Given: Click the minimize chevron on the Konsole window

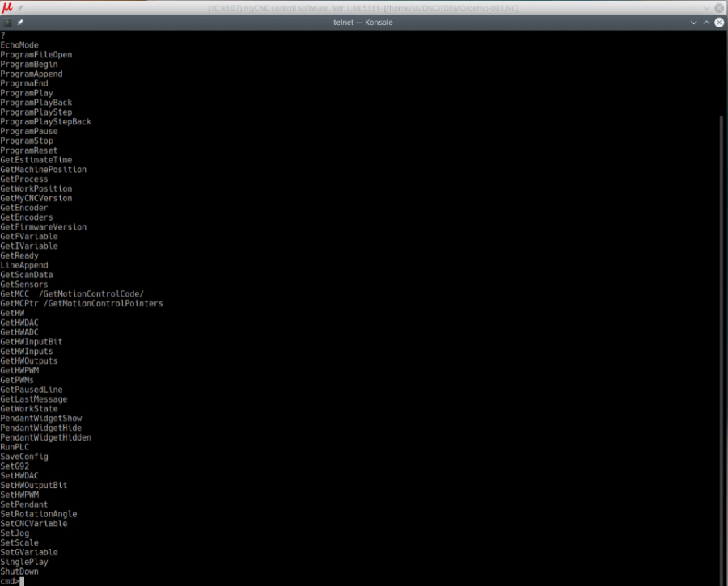Looking at the screenshot, I should point(693,22).
